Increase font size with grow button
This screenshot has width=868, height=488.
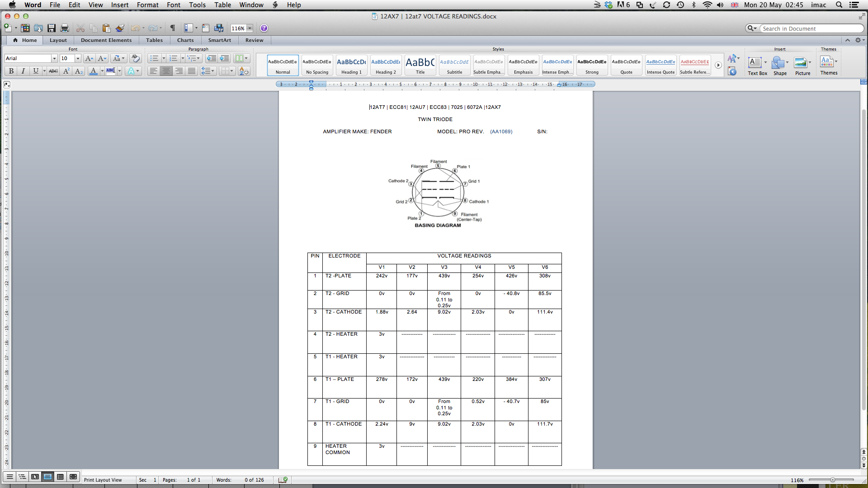89,58
